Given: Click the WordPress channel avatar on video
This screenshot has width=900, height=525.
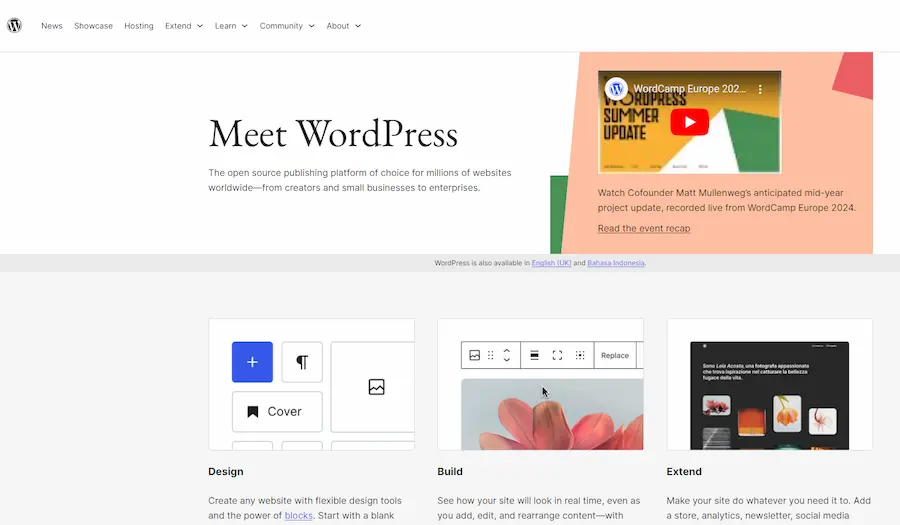Looking at the screenshot, I should (x=616, y=89).
